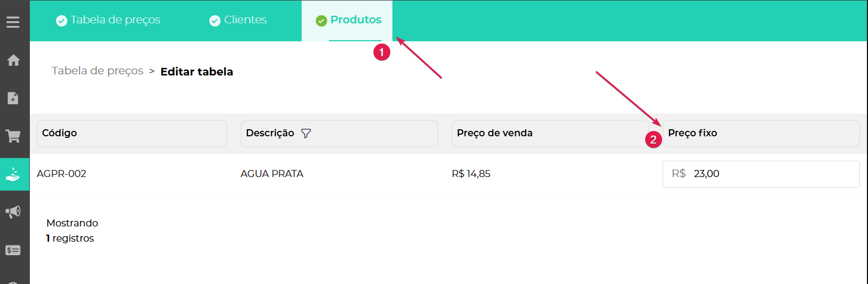Click the Código column header
The height and width of the screenshot is (284, 868).
coord(132,134)
